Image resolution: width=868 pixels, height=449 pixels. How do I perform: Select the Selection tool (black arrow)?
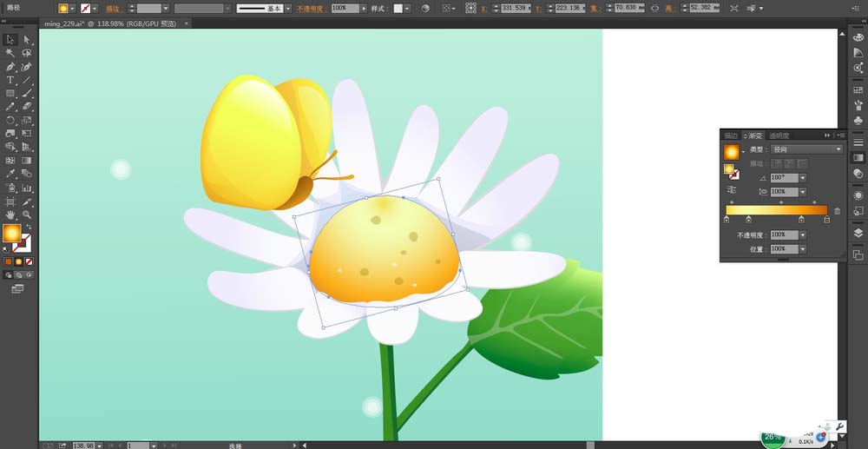(x=10, y=39)
